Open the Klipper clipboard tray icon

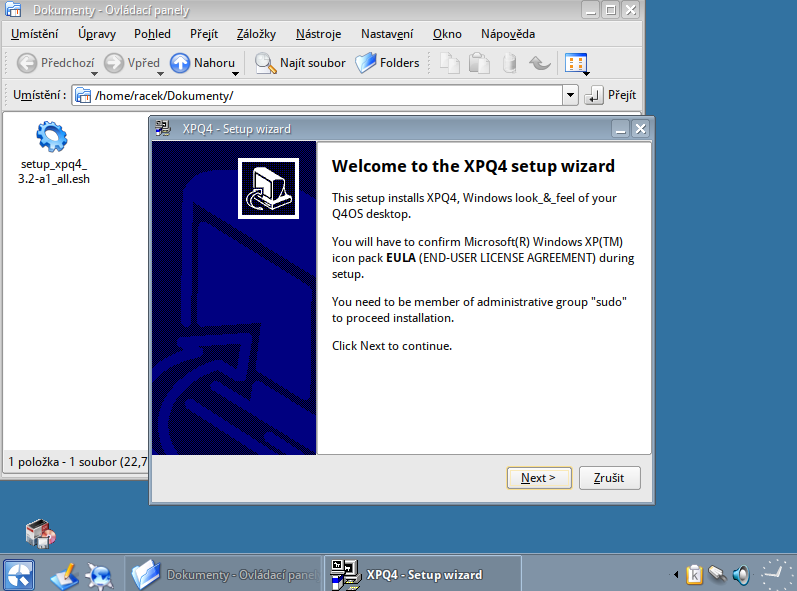[x=694, y=575]
